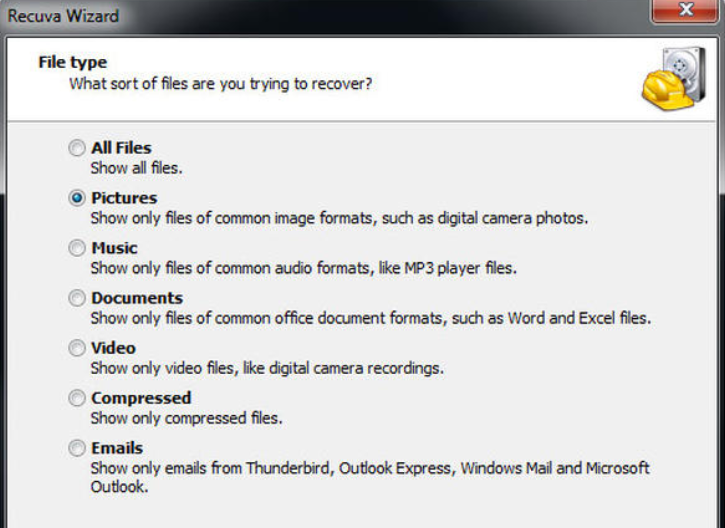The width and height of the screenshot is (725, 528).
Task: Click the "File type" heading
Action: 73,62
